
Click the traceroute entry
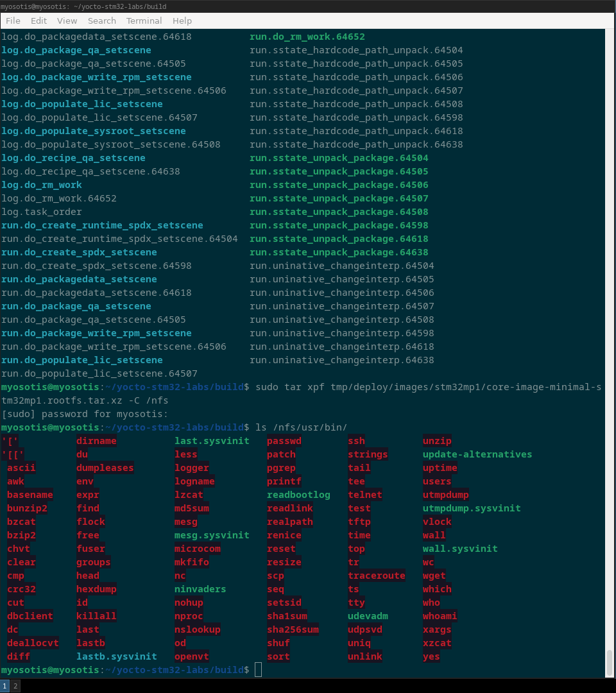click(376, 576)
